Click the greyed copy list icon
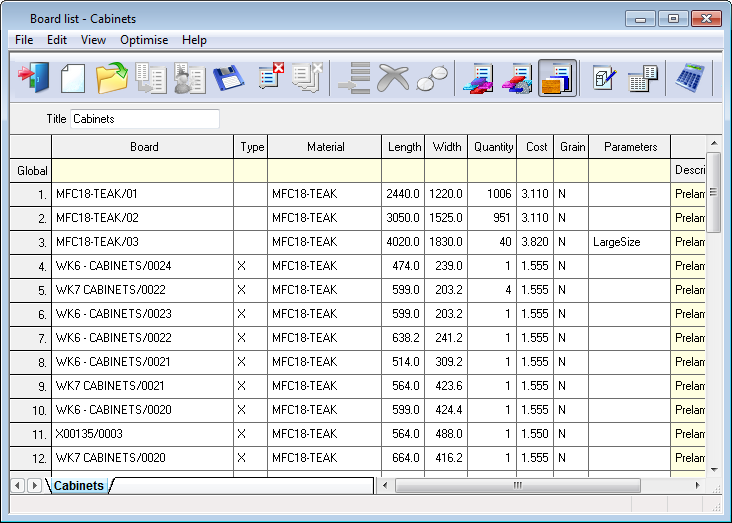The image size is (732, 523). (x=151, y=78)
